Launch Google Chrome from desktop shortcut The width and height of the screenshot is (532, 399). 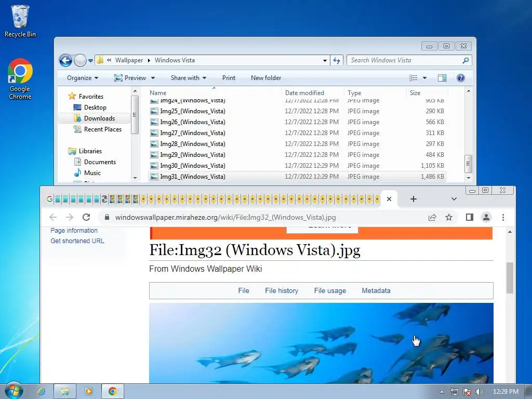(20, 79)
